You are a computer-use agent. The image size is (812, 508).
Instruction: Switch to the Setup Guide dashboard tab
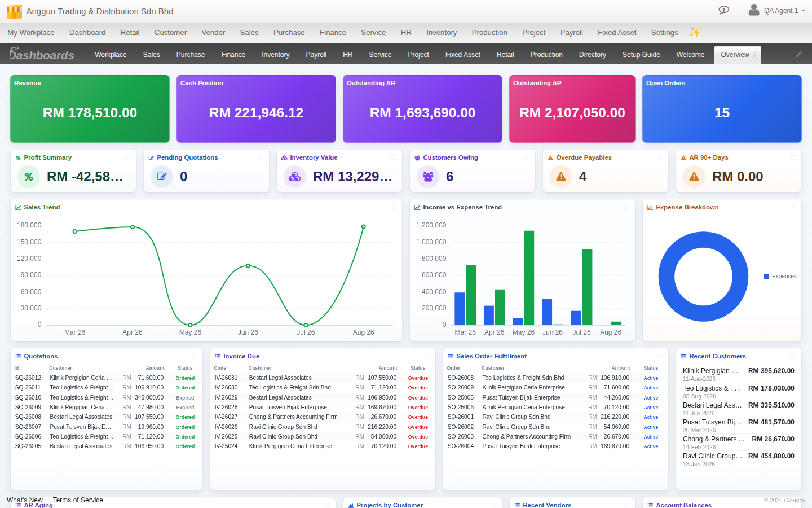[x=641, y=55]
